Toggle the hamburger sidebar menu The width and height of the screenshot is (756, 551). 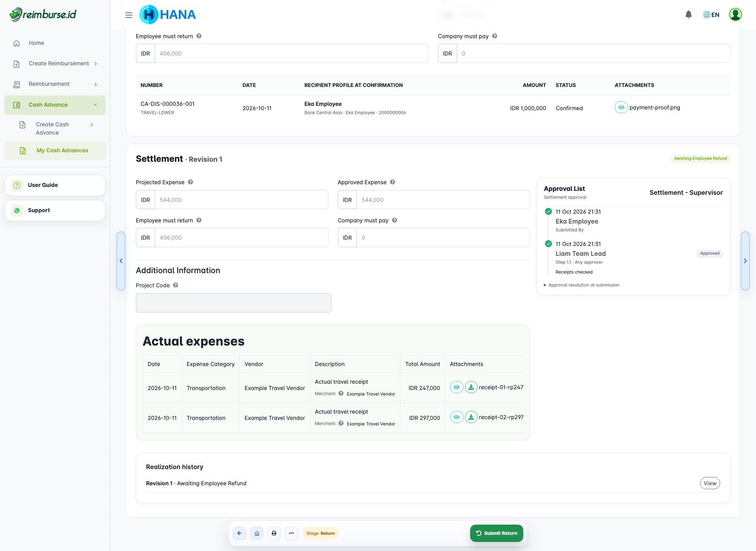[129, 15]
